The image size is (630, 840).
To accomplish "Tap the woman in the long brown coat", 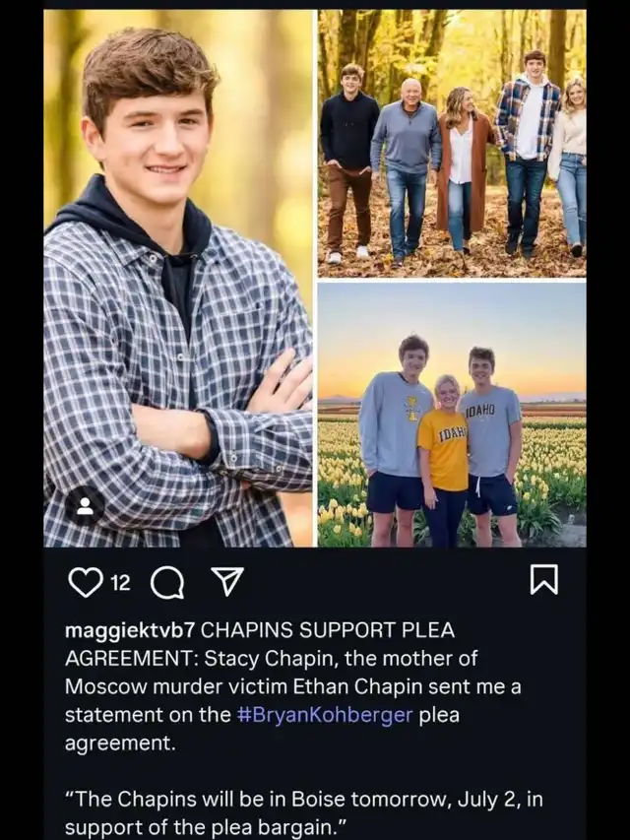I will tap(463, 171).
